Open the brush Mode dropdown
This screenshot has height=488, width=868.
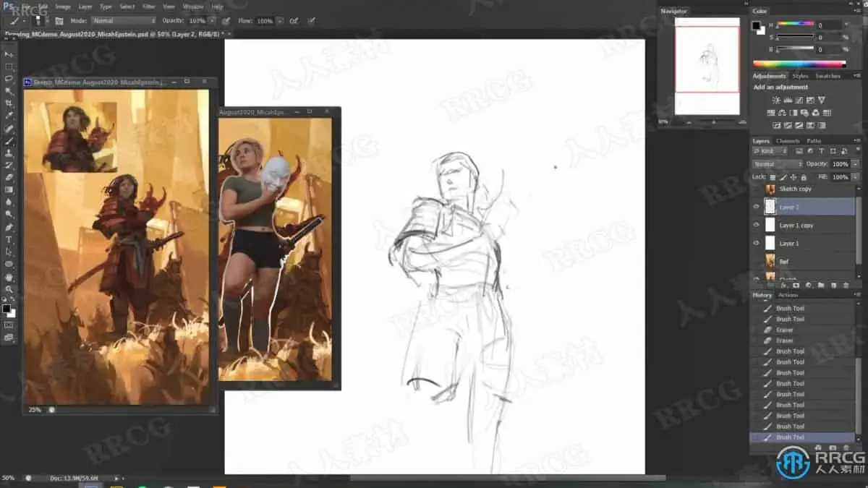[x=123, y=21]
